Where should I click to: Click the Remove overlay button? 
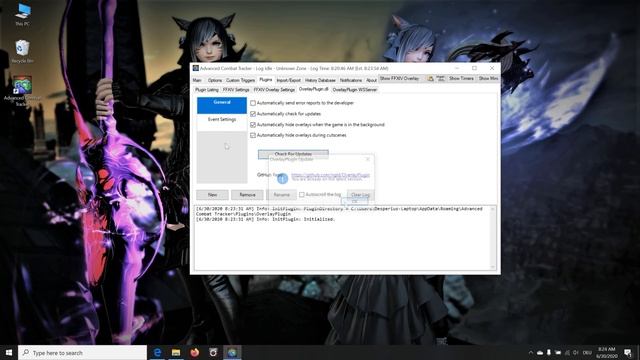(x=247, y=195)
